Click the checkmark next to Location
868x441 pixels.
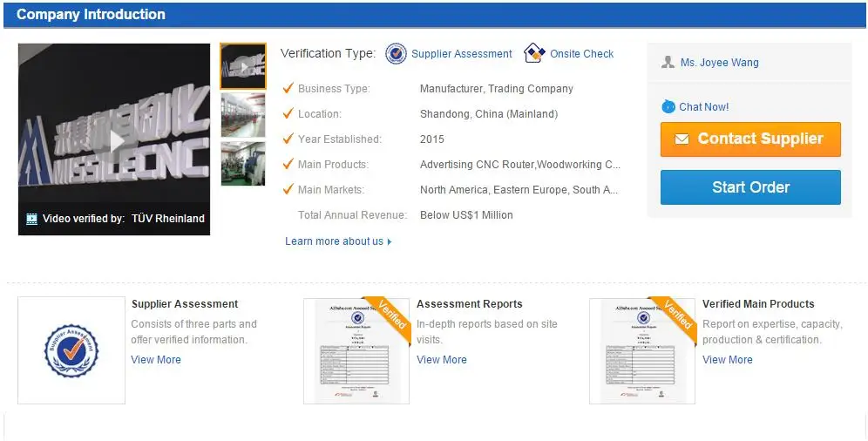(x=288, y=113)
